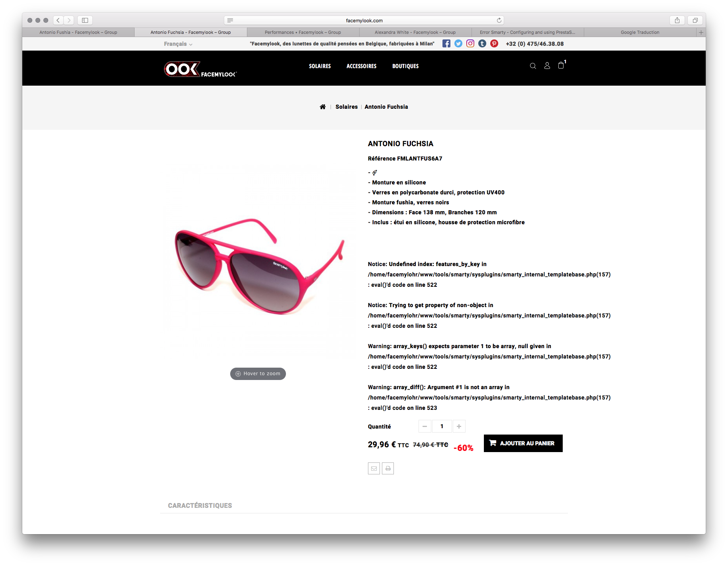Open the user account icon
Screen dimensions: 728x566
547,66
